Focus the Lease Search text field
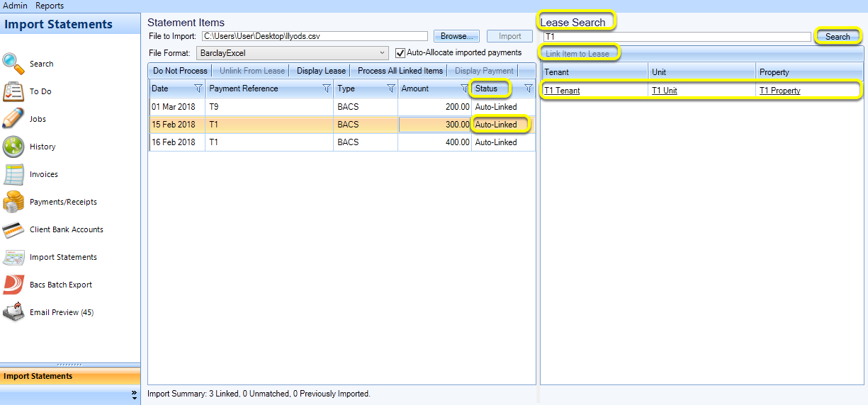The width and height of the screenshot is (868, 405). [677, 37]
